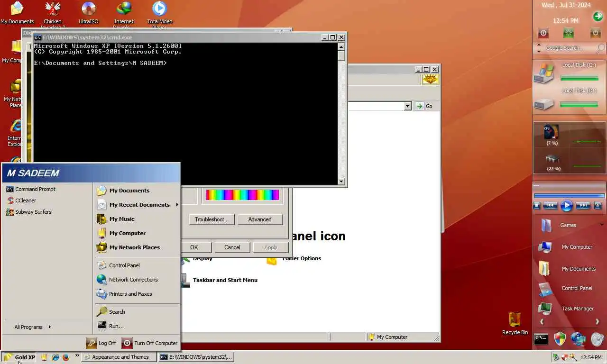
Task: Click the next track button in the sidebar player
Action: pyautogui.click(x=583, y=206)
